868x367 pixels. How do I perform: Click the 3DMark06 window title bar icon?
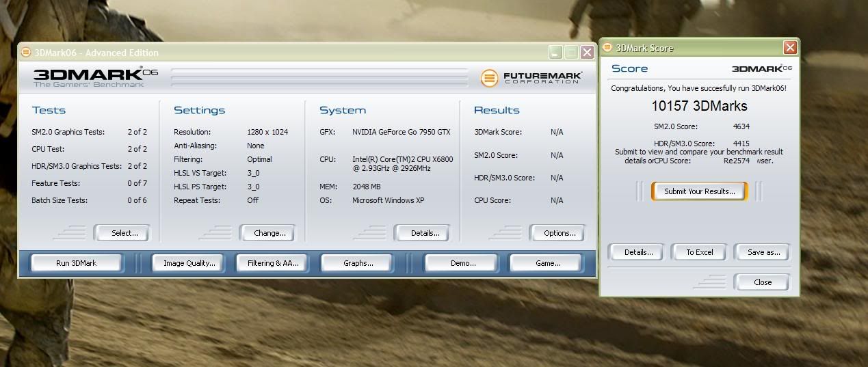coord(26,52)
